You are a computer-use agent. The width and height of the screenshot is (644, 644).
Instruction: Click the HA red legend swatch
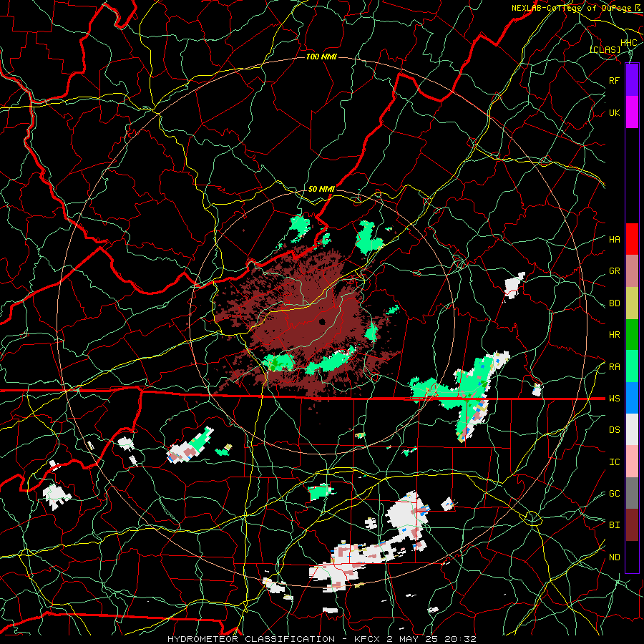click(x=632, y=239)
